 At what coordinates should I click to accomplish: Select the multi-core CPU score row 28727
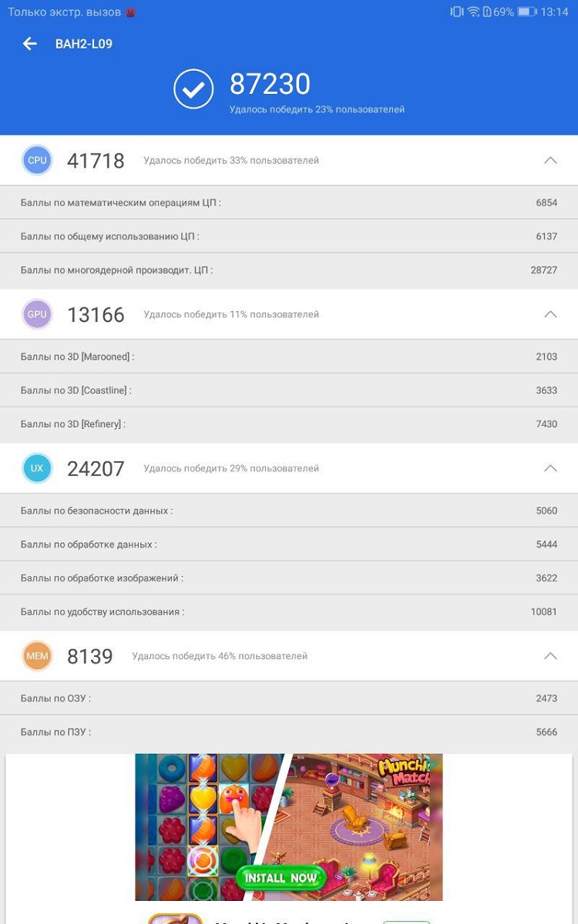(289, 270)
